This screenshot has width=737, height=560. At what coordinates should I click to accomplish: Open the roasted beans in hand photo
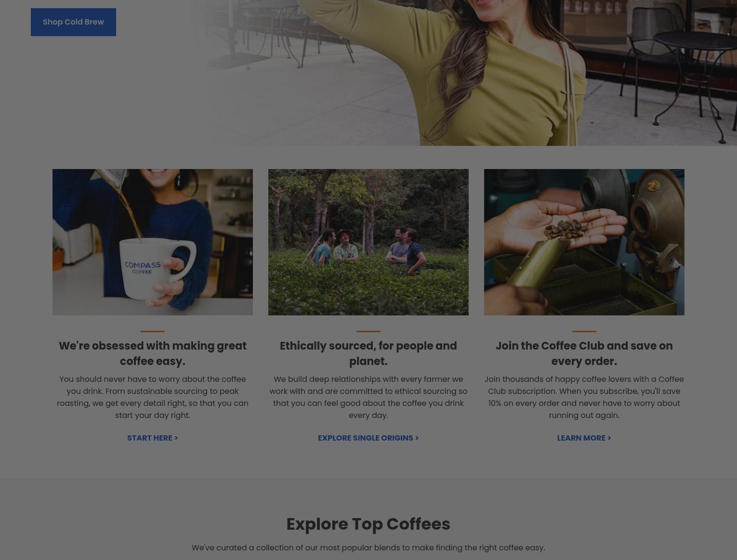coord(584,242)
